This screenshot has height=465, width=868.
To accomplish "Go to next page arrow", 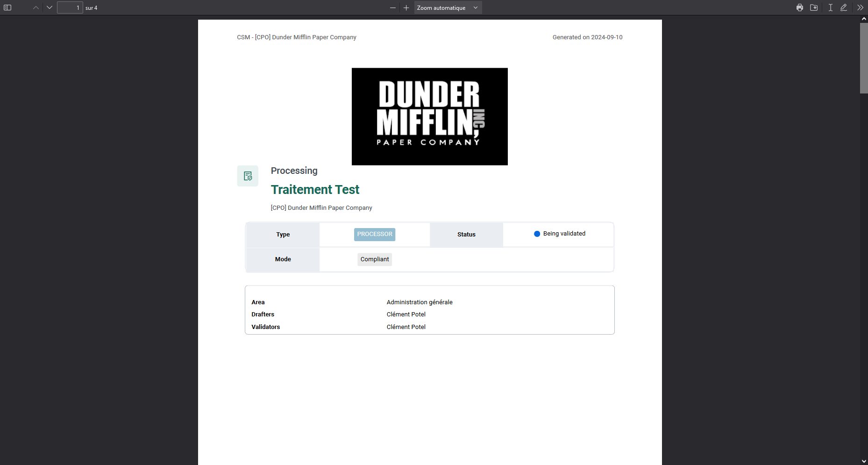I will click(50, 7).
